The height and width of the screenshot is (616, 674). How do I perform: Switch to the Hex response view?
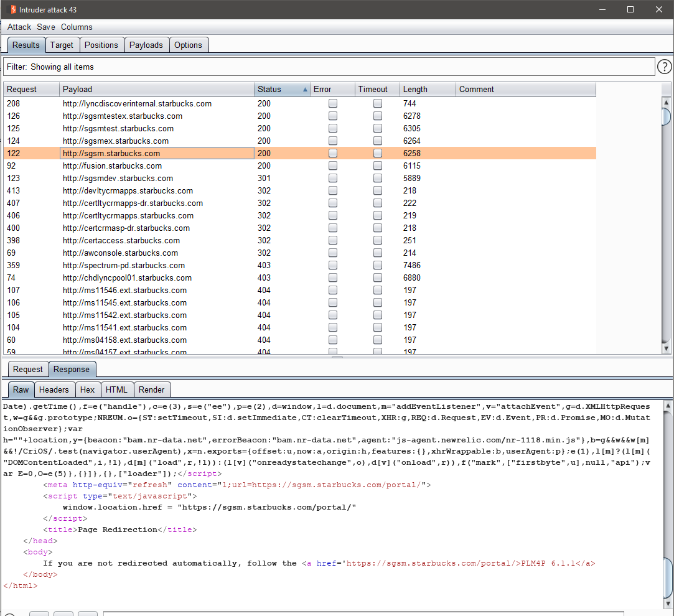point(87,390)
